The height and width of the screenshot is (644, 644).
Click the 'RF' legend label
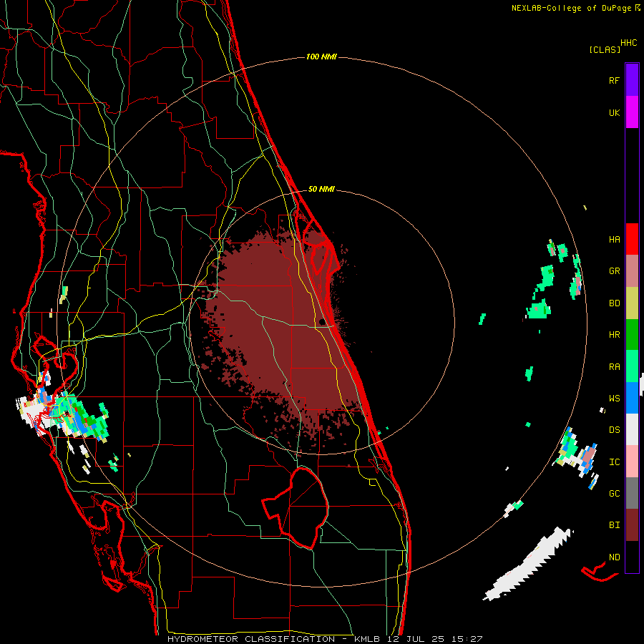click(x=614, y=81)
